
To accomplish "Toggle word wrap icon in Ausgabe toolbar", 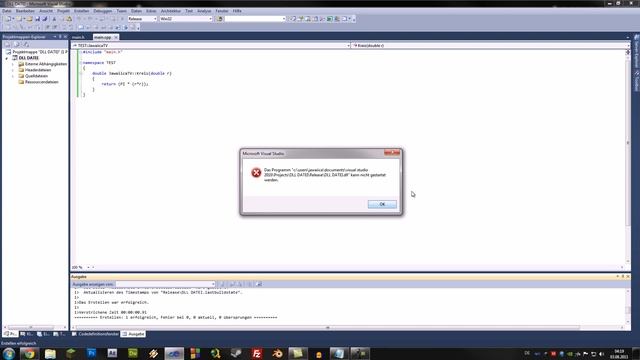I will pyautogui.click(x=258, y=284).
